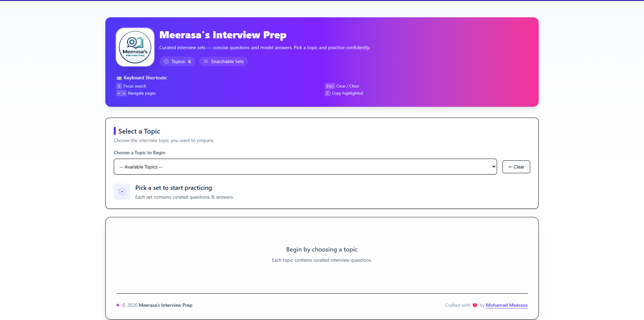Click the clock icon beside Topics count
This screenshot has height=320, width=644.
tap(166, 61)
